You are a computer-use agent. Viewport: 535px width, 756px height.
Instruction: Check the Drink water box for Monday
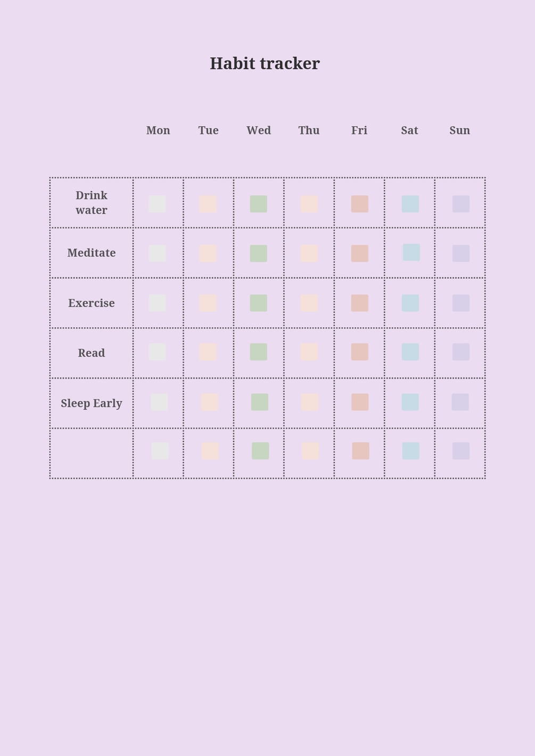pos(157,204)
